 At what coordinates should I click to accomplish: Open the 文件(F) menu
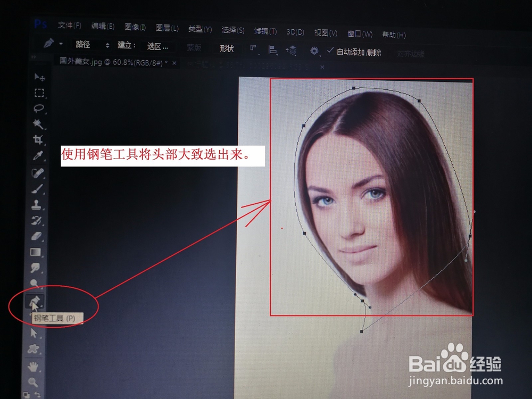70,25
